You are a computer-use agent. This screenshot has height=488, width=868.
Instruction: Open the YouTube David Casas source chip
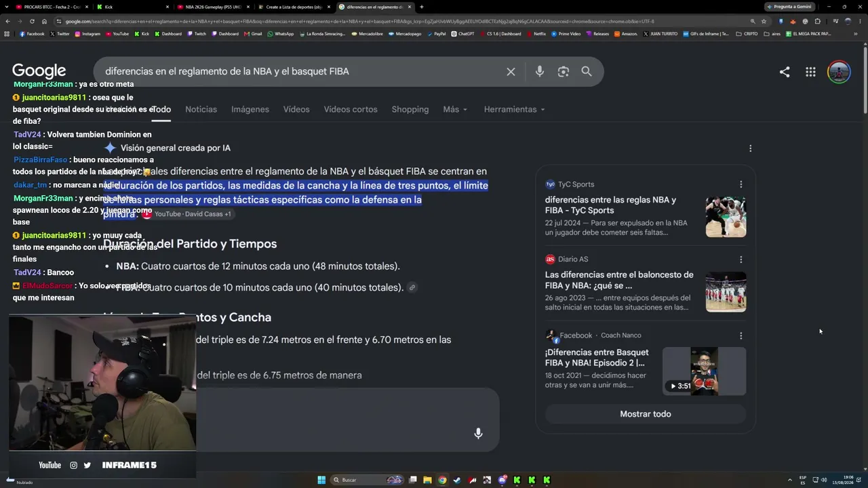click(187, 214)
